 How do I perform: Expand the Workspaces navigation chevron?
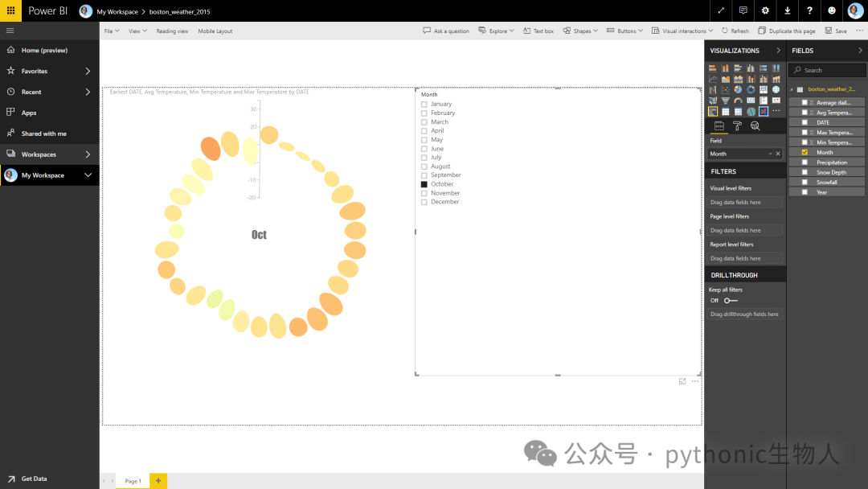88,154
